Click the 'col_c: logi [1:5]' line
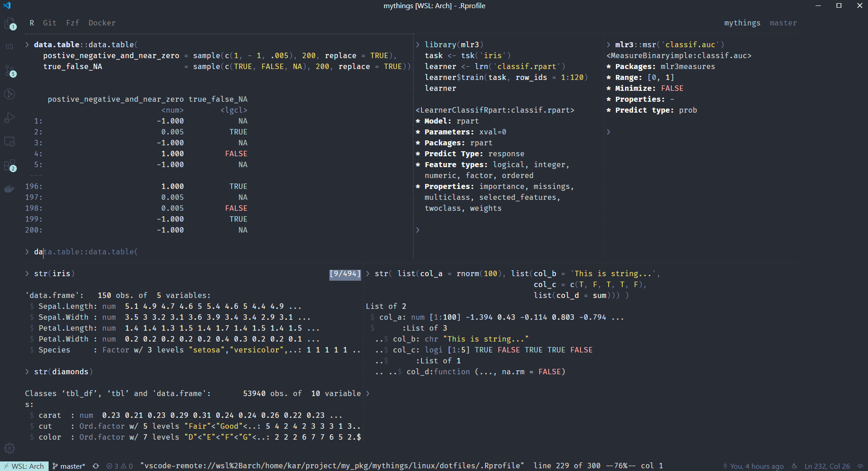 [x=484, y=350]
